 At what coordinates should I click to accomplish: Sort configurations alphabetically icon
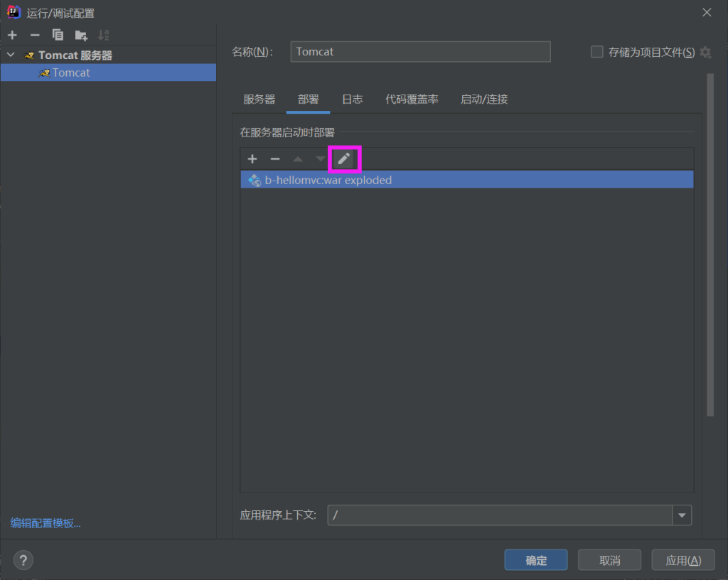coord(104,35)
